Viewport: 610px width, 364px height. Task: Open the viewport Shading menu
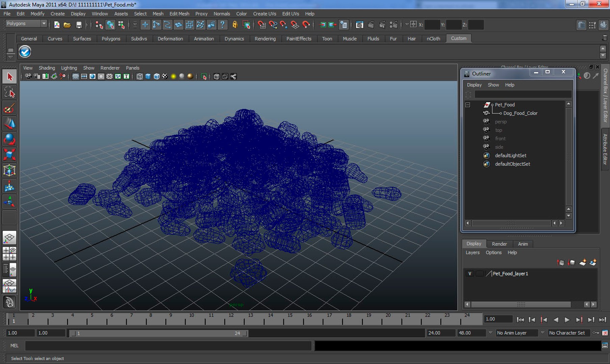(x=47, y=68)
